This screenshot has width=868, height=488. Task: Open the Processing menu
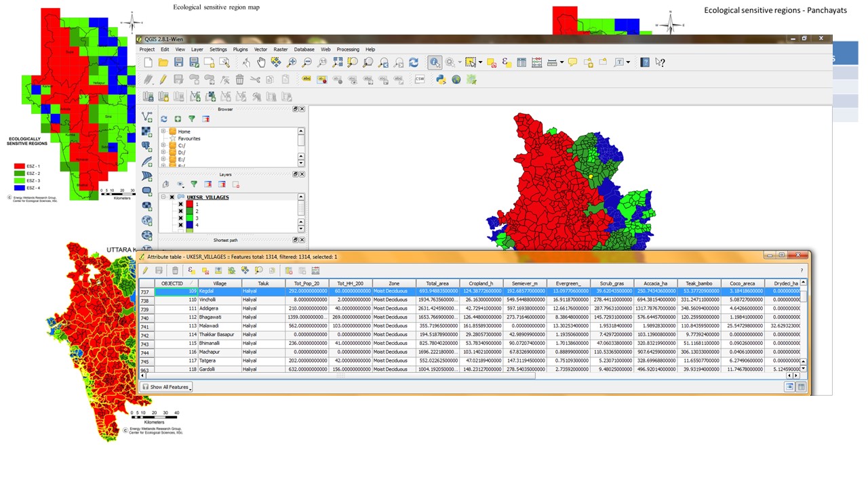(348, 49)
